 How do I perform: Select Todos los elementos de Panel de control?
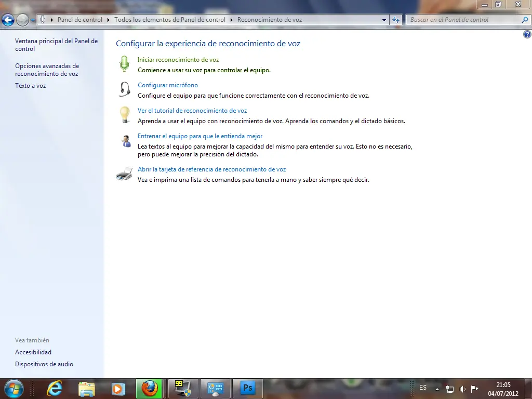(170, 20)
